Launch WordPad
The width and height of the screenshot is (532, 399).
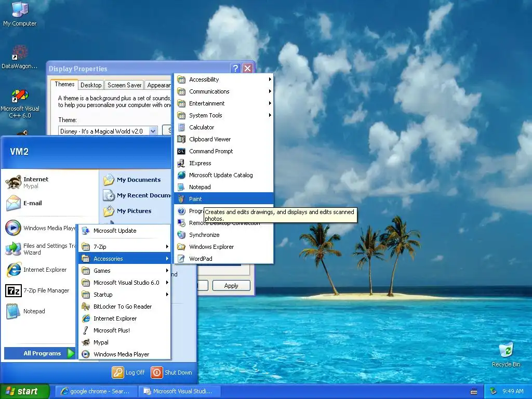coord(223,259)
